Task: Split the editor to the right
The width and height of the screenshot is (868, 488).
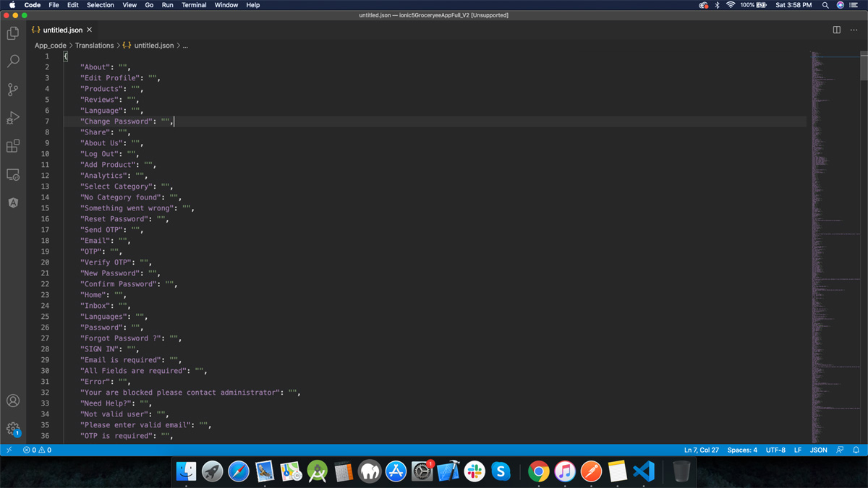Action: tap(836, 30)
